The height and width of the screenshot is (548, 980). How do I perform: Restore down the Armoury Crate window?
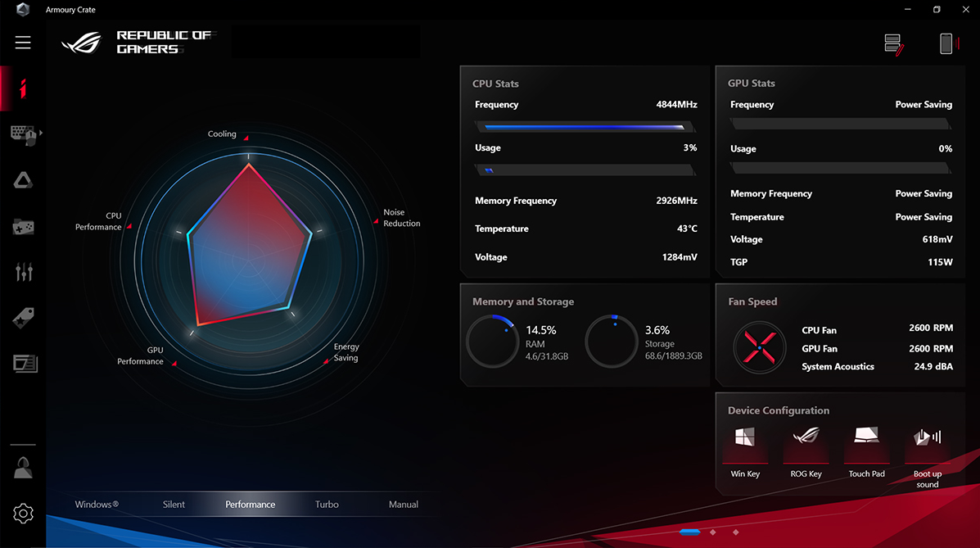point(937,9)
